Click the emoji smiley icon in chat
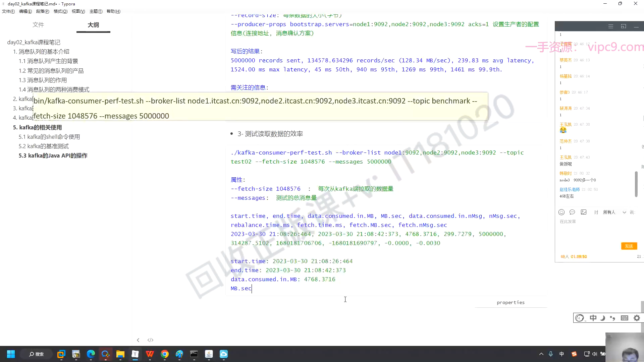Image resolution: width=644 pixels, height=362 pixels. click(x=561, y=212)
